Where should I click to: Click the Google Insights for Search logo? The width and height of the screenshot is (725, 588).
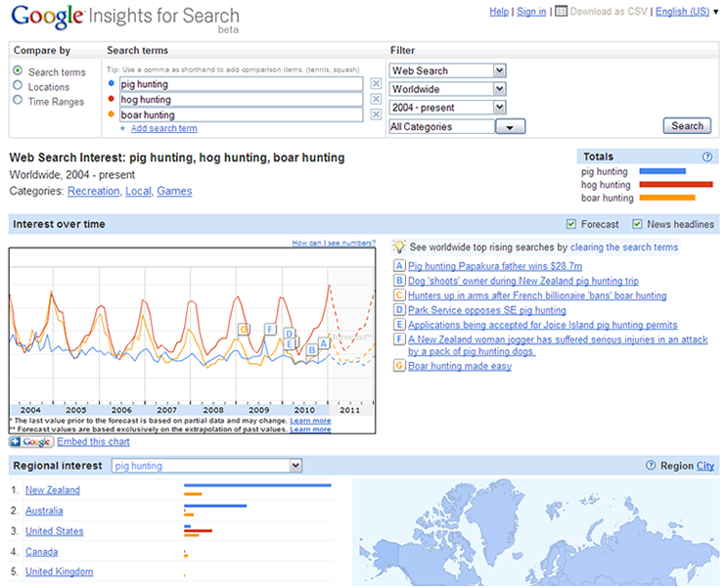pos(125,19)
